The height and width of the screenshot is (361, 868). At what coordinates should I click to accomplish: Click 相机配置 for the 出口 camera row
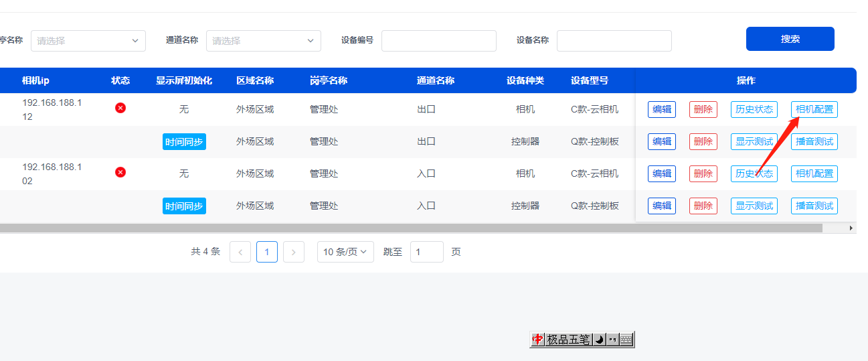click(814, 109)
